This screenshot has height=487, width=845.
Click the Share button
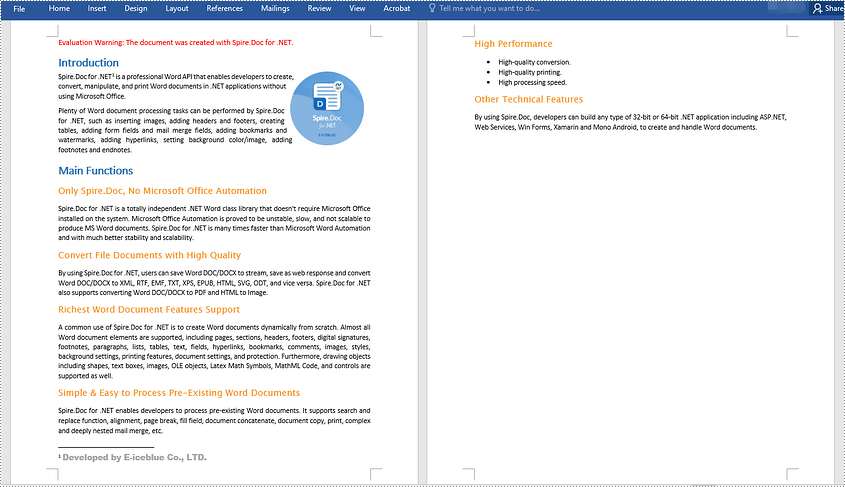click(x=827, y=9)
